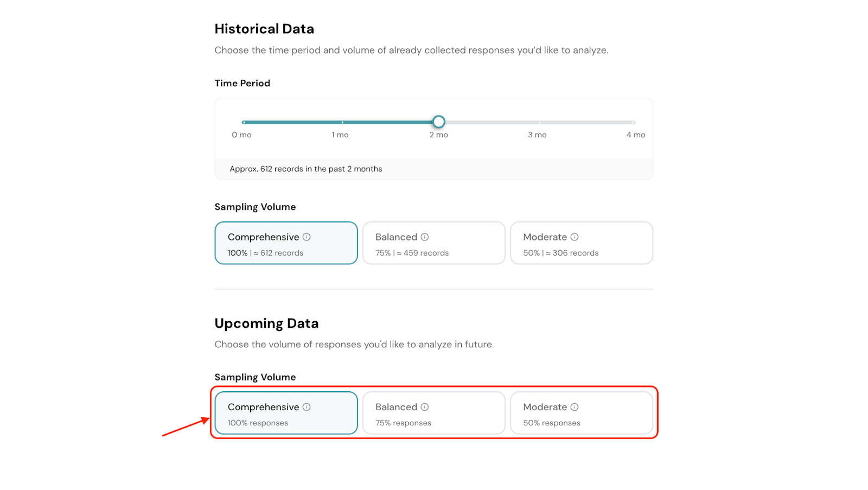Image resolution: width=868 pixels, height=490 pixels.
Task: Pick Moderate 50% ≈ 306 records option
Action: [581, 243]
